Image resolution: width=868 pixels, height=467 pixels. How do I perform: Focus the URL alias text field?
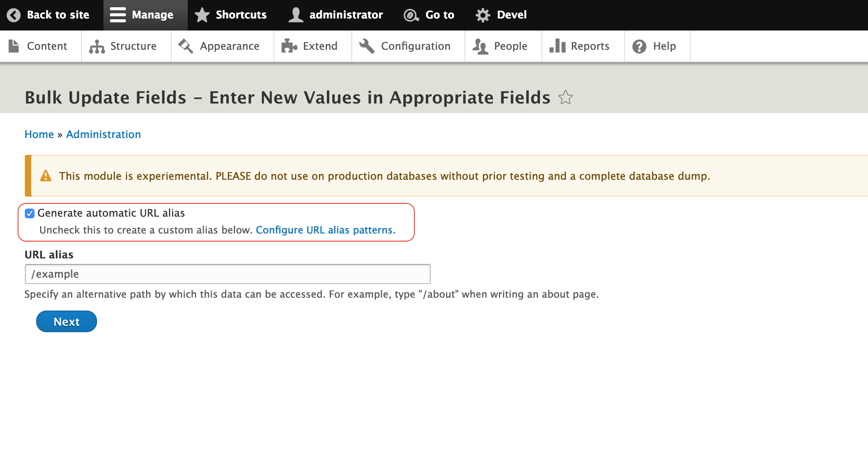click(x=227, y=274)
